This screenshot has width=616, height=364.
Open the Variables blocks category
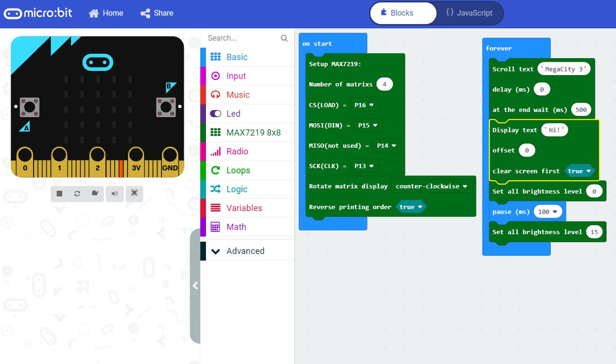[x=247, y=208]
